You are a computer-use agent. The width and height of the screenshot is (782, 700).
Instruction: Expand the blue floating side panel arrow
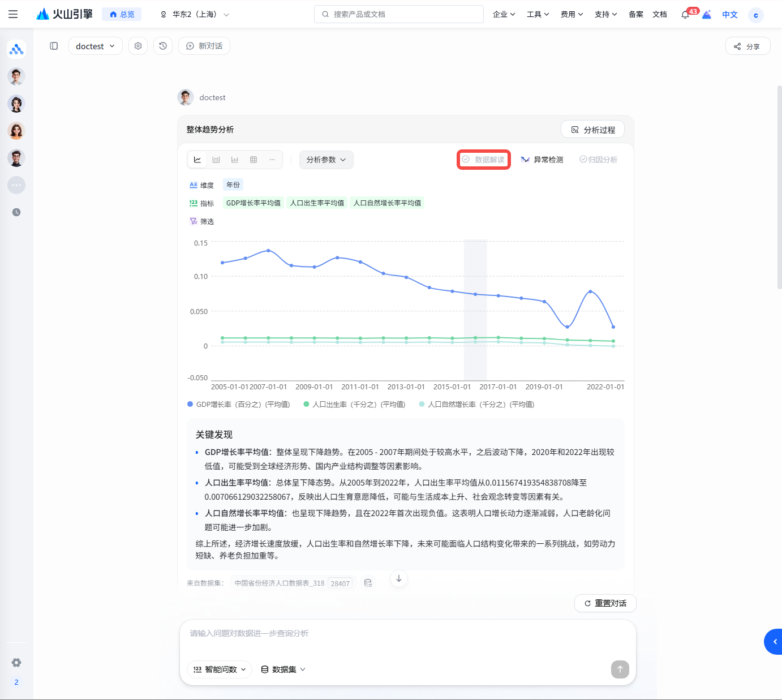point(774,642)
